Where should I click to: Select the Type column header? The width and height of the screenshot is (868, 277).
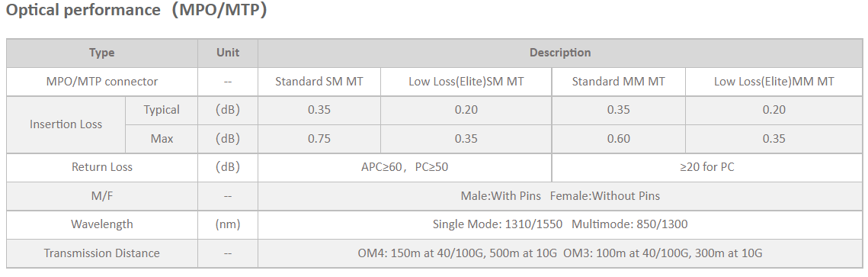(x=102, y=53)
